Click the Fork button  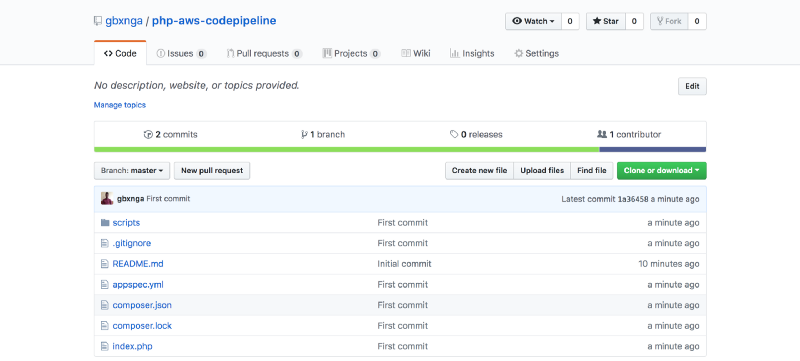click(669, 21)
